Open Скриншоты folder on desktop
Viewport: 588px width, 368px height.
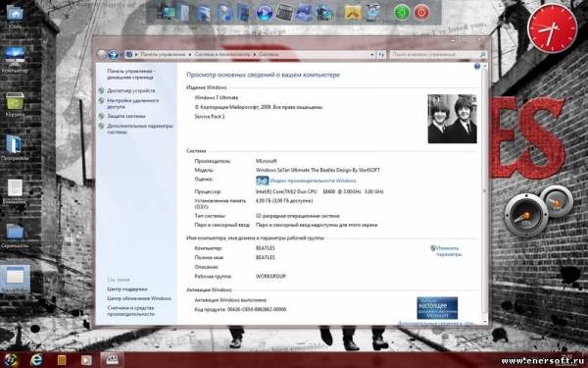15,236
